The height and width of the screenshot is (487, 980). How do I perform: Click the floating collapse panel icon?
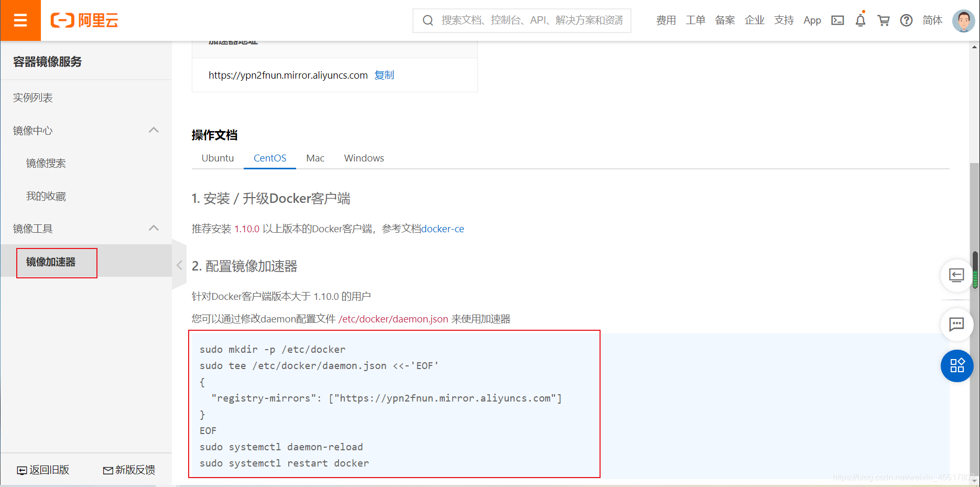(956, 275)
